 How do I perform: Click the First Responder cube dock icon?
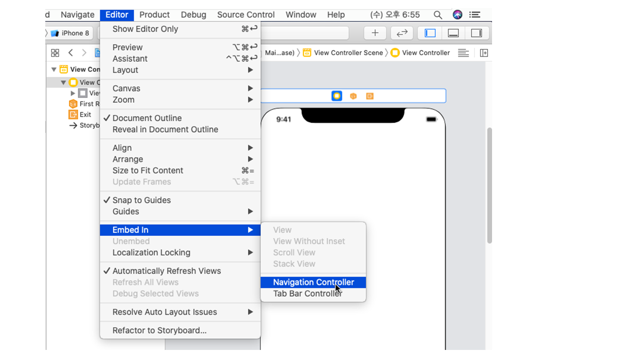[353, 96]
